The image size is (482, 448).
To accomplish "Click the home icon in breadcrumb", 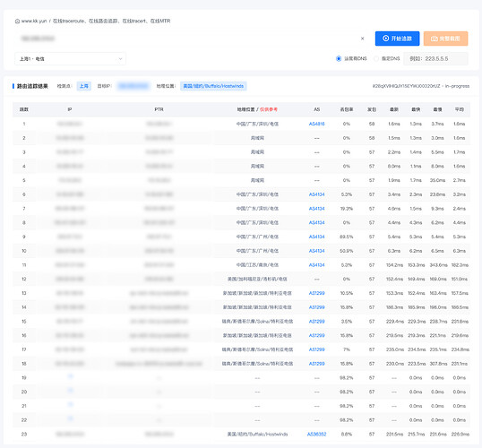I will (17, 22).
